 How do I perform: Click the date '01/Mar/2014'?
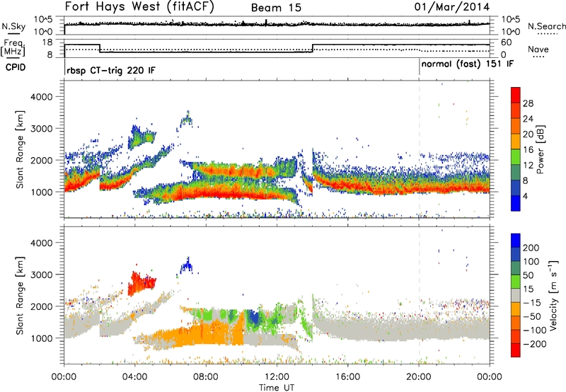tap(452, 7)
